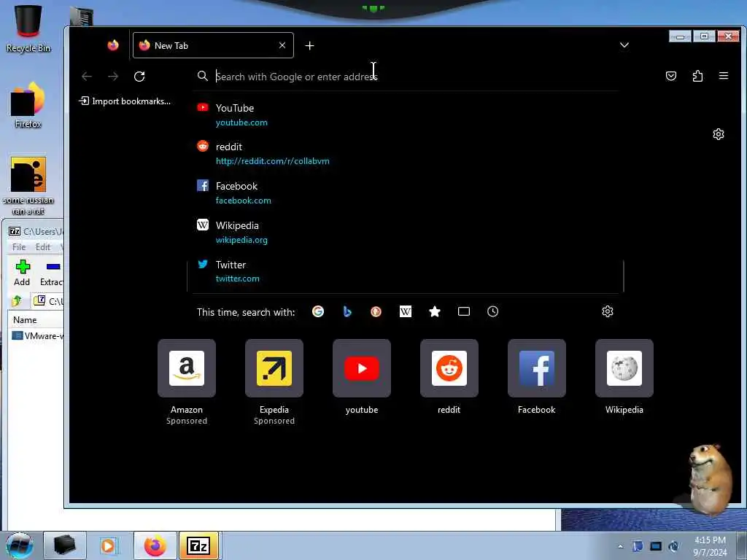Go forward one page
The height and width of the screenshot is (560, 747).
pyautogui.click(x=113, y=76)
